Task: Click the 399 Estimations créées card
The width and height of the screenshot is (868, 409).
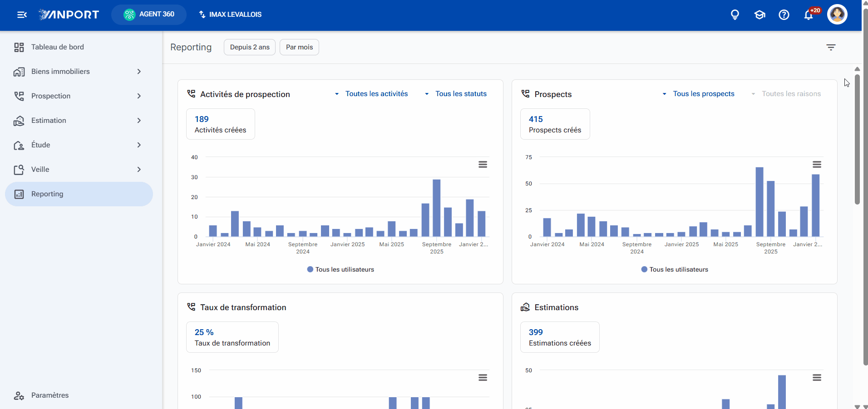Action: tap(560, 337)
